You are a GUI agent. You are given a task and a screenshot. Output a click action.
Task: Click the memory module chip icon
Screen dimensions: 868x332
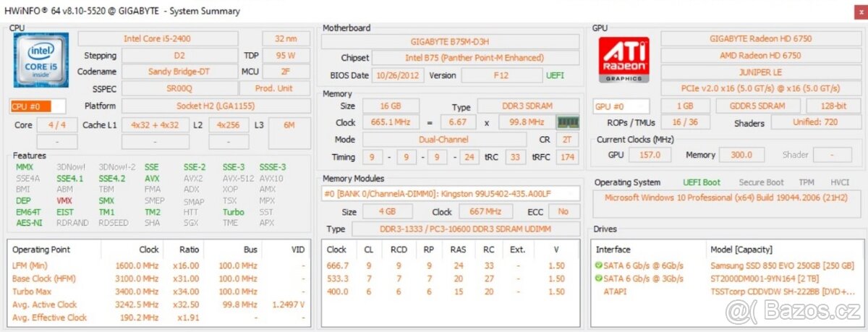pyautogui.click(x=568, y=122)
